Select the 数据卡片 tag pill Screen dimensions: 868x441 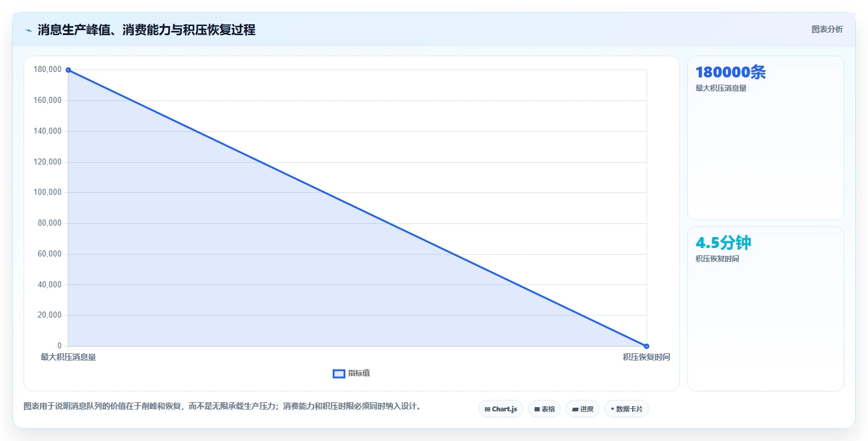627,409
